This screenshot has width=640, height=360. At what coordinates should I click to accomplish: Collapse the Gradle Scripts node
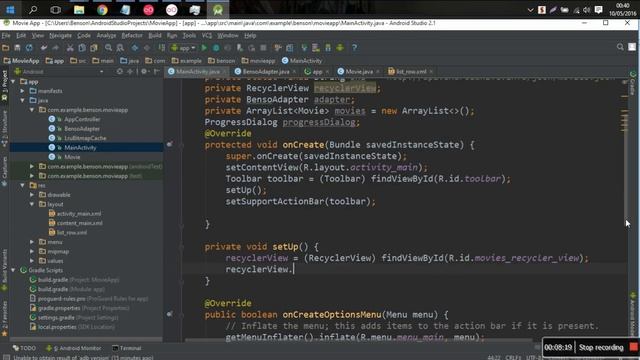point(13,270)
